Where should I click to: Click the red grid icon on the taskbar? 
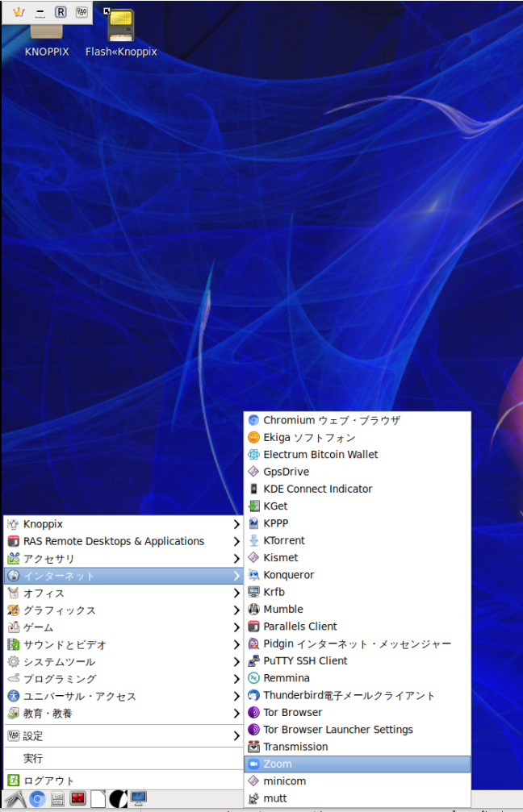pyautogui.click(x=77, y=798)
